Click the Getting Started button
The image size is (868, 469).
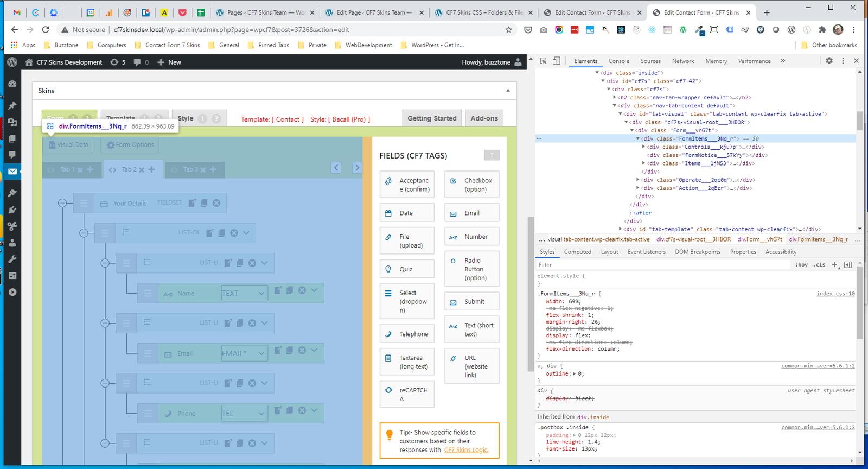pyautogui.click(x=432, y=118)
